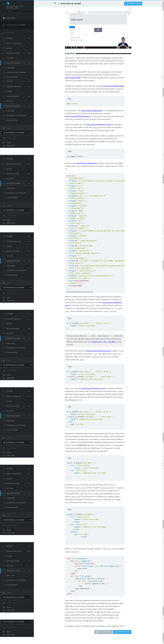Click Próxima Atividade button below the transcript

point(122,632)
